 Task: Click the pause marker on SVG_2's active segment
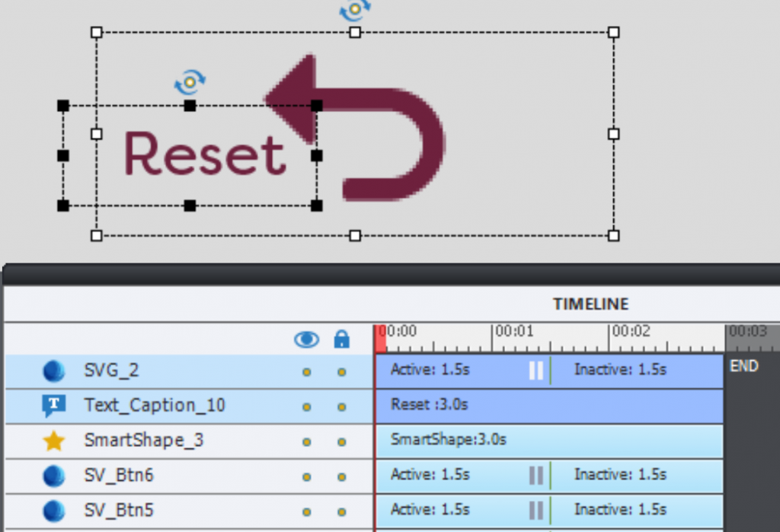535,371
